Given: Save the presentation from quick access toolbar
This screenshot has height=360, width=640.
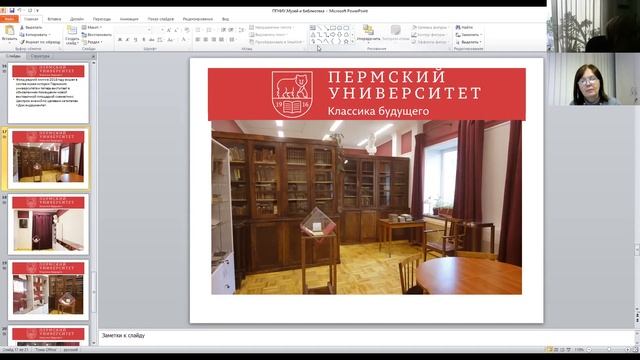Looking at the screenshot, I should pyautogui.click(x=12, y=11).
